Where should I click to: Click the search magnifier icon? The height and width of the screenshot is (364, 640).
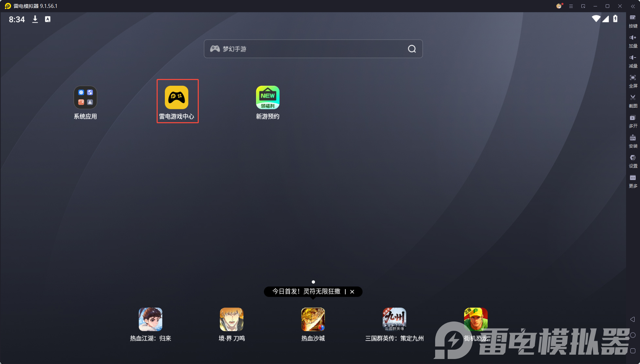[x=412, y=49]
